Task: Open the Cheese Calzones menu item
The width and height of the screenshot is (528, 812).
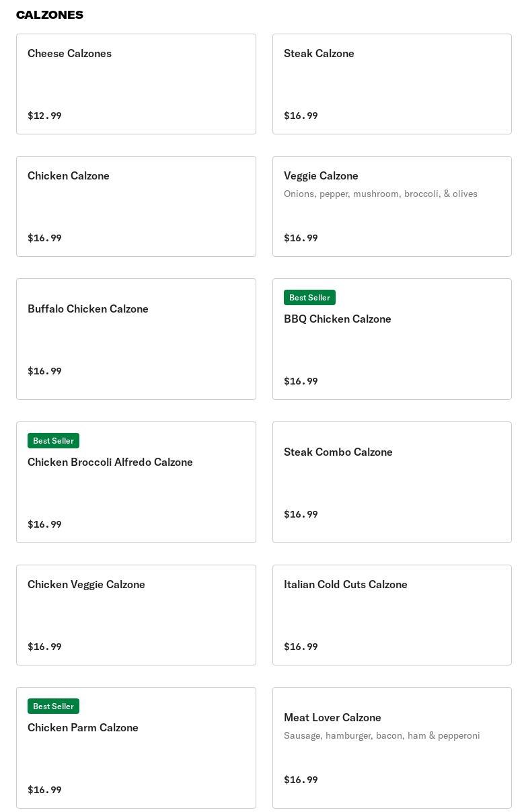Action: 136,84
